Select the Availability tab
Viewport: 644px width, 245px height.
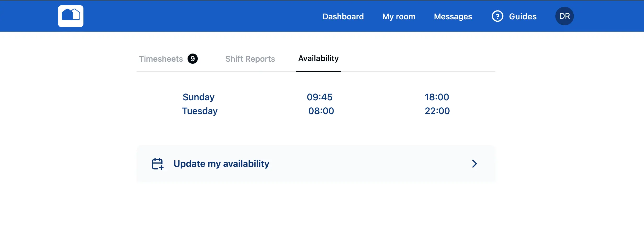click(x=318, y=59)
